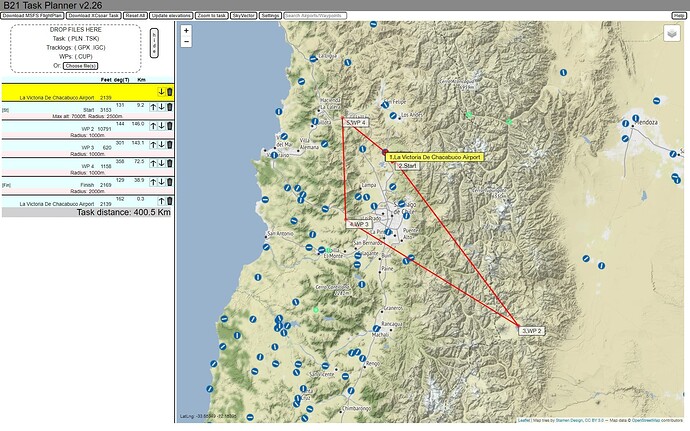Click the yellow '1.La Victoria De Chacabuco Airport' map label
This screenshot has height=431, width=690.
(434, 157)
